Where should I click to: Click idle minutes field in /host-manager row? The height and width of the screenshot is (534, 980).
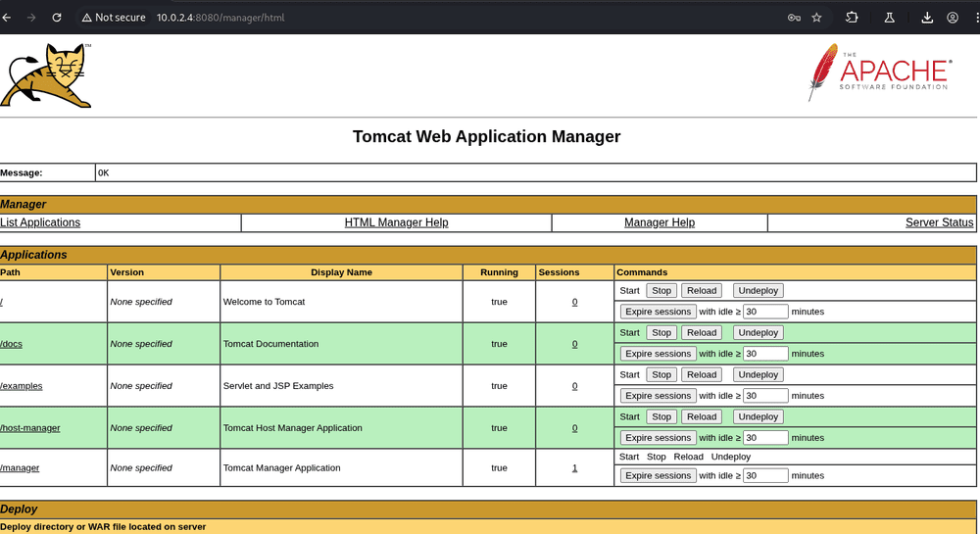pyautogui.click(x=765, y=438)
